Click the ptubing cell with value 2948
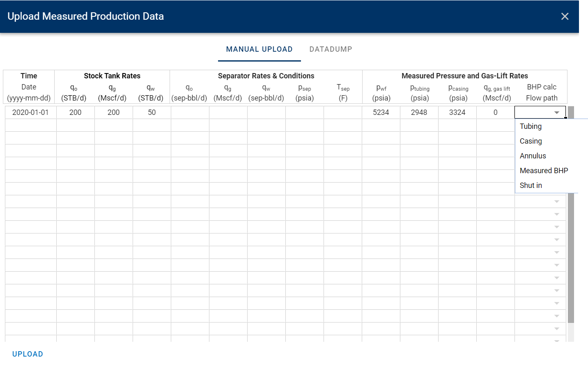Viewport: 588px width, 366px height. pos(419,112)
